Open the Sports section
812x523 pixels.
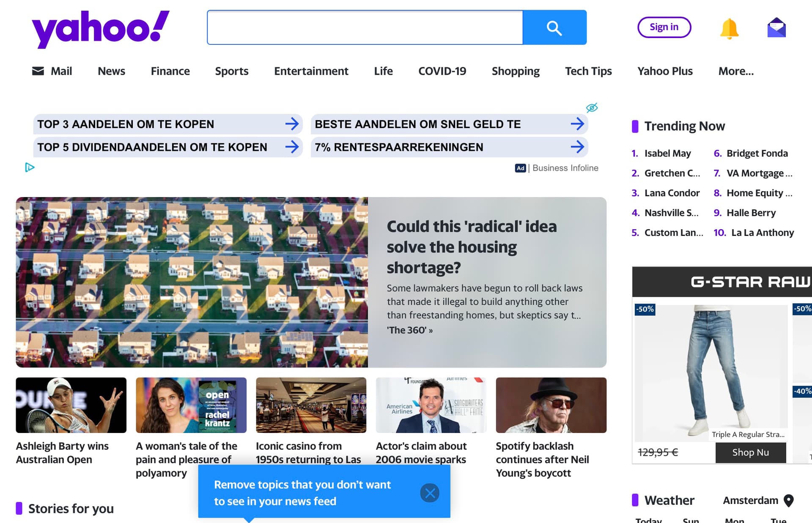[x=232, y=71]
